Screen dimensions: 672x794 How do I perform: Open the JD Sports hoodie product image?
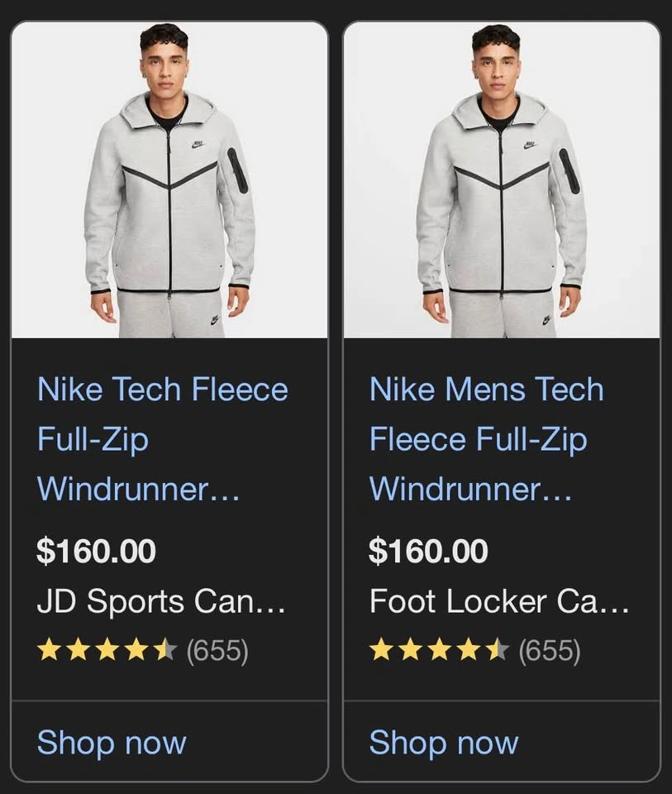coord(169,180)
